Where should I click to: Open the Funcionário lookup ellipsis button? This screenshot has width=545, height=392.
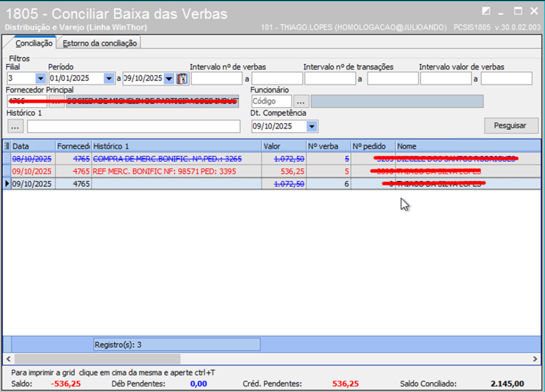click(301, 101)
